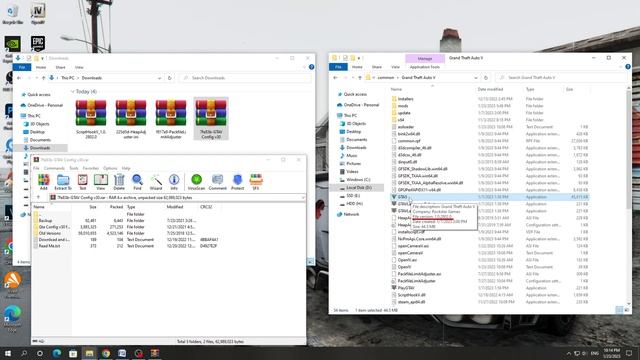Click File Explorer on the taskbar
The height and width of the screenshot is (360, 640).
pyautogui.click(x=89, y=353)
